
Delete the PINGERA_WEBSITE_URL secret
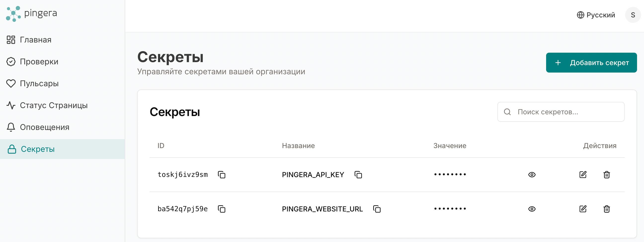coord(606,209)
